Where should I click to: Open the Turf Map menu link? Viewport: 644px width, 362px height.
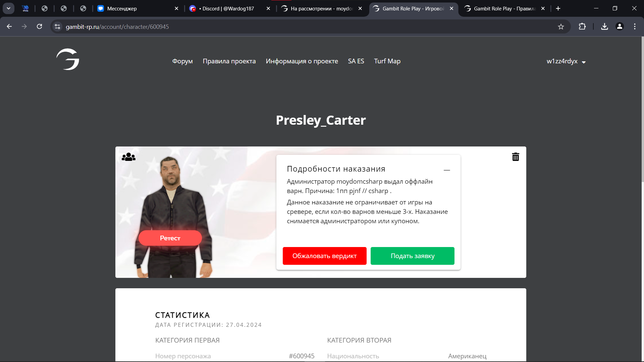387,61
